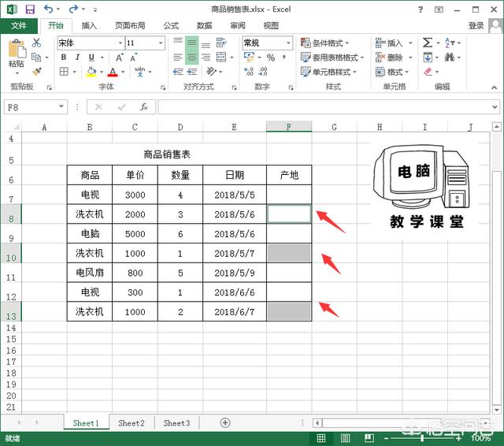Toggle underline formatting button
504x446 pixels.
[91, 58]
